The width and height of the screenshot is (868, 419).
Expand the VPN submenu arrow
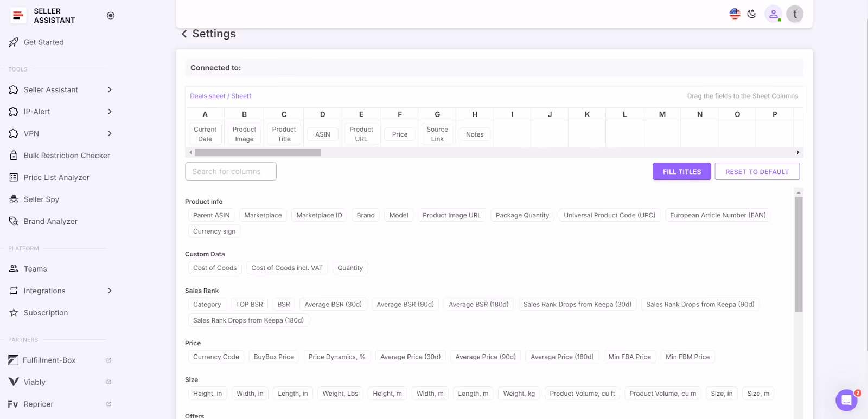pyautogui.click(x=110, y=133)
